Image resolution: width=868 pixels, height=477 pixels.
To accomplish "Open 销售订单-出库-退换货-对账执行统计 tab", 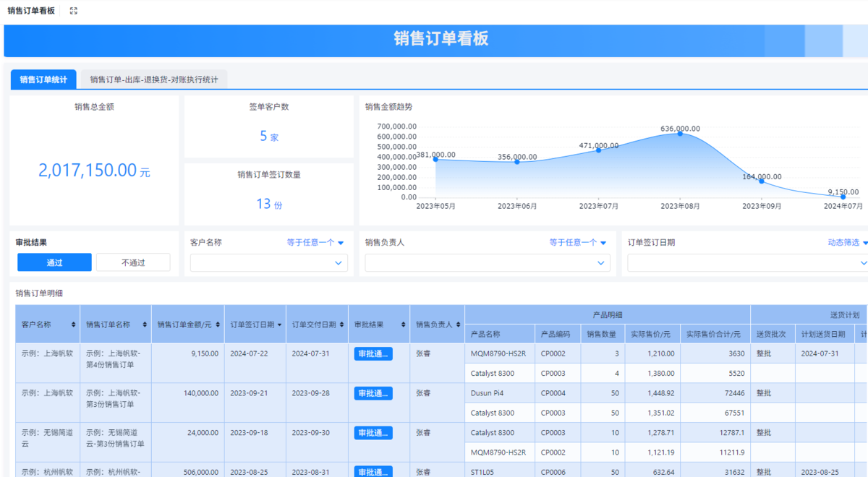I will click(x=153, y=79).
